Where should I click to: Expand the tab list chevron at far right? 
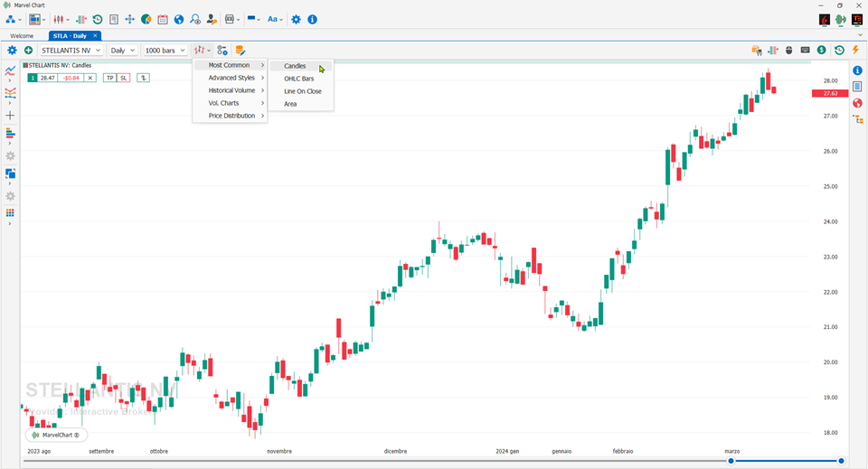click(x=860, y=35)
